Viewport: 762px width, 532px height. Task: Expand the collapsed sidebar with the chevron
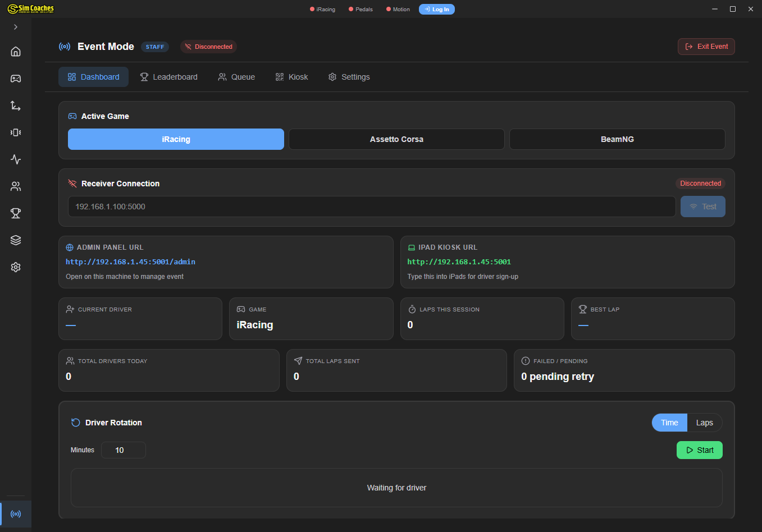pyautogui.click(x=15, y=26)
